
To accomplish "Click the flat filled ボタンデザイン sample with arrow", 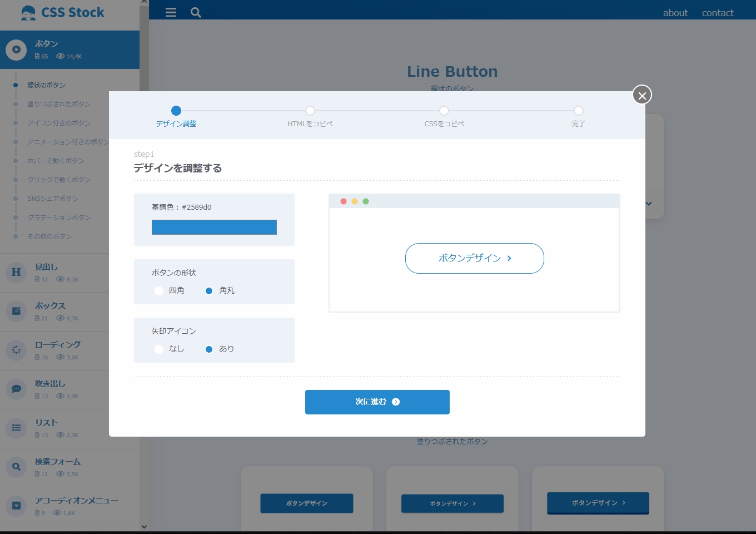I will (452, 503).
